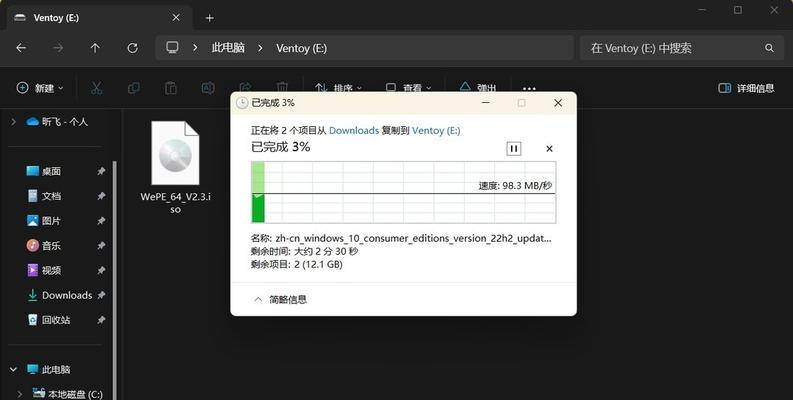The height and width of the screenshot is (400, 793).
Task: Select 此电脑 in the address breadcrumb
Action: [228, 48]
